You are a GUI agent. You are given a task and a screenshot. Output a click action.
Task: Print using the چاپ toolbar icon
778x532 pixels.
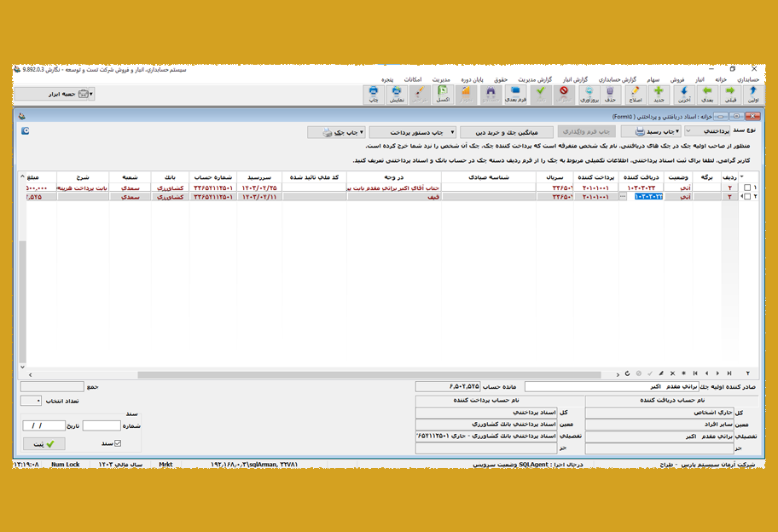[374, 94]
